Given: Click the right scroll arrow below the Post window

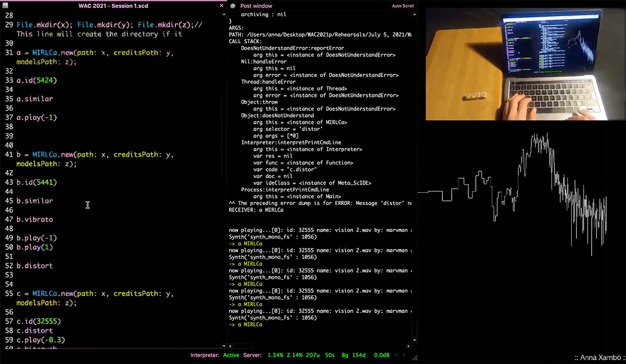Looking at the screenshot, I should (408, 346).
